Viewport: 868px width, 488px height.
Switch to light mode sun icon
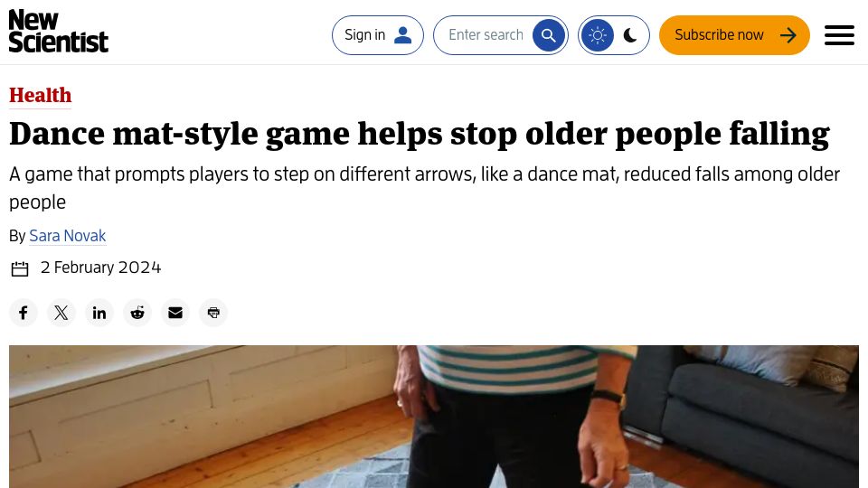pyautogui.click(x=598, y=35)
